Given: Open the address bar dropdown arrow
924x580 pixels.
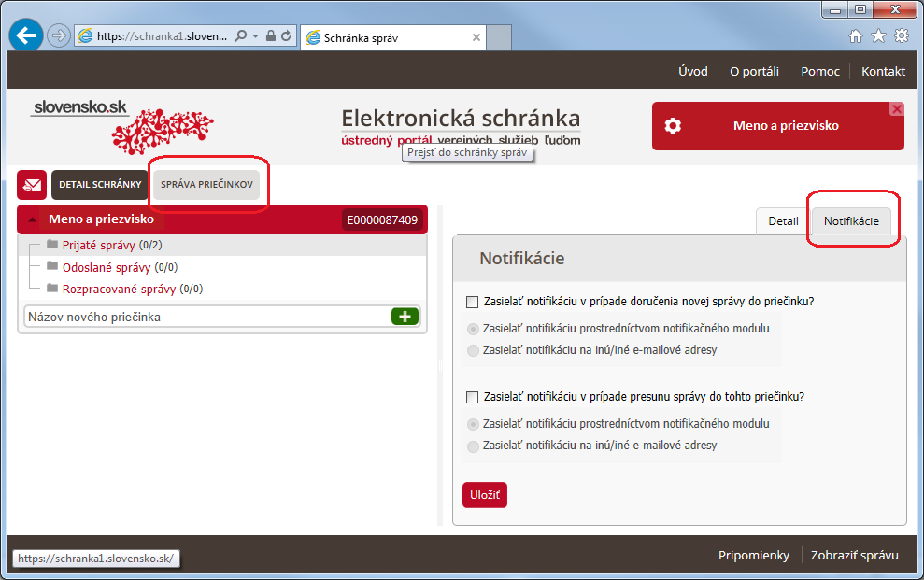Looking at the screenshot, I should coord(256,35).
